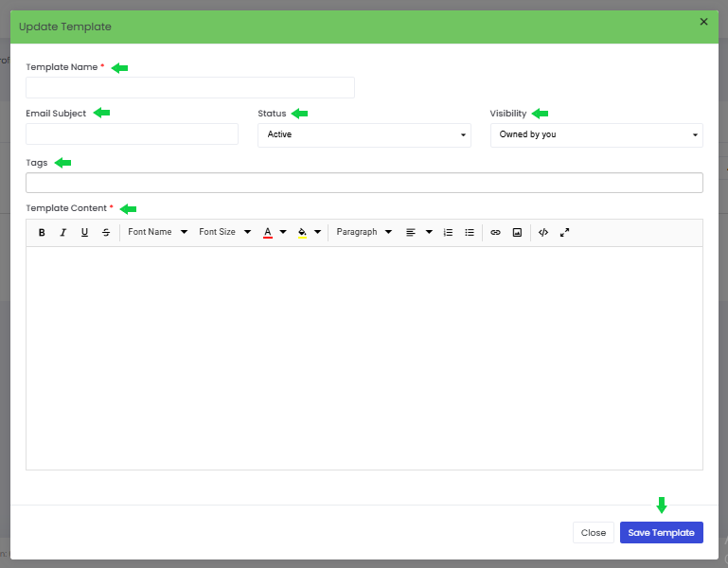The width and height of the screenshot is (728, 568).
Task: Open the Font Size dropdown
Action: [x=224, y=232]
